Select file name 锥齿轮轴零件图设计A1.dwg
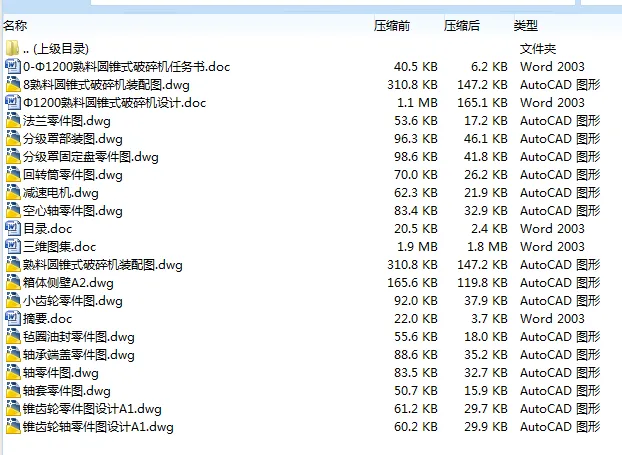The image size is (622, 455). point(98,427)
